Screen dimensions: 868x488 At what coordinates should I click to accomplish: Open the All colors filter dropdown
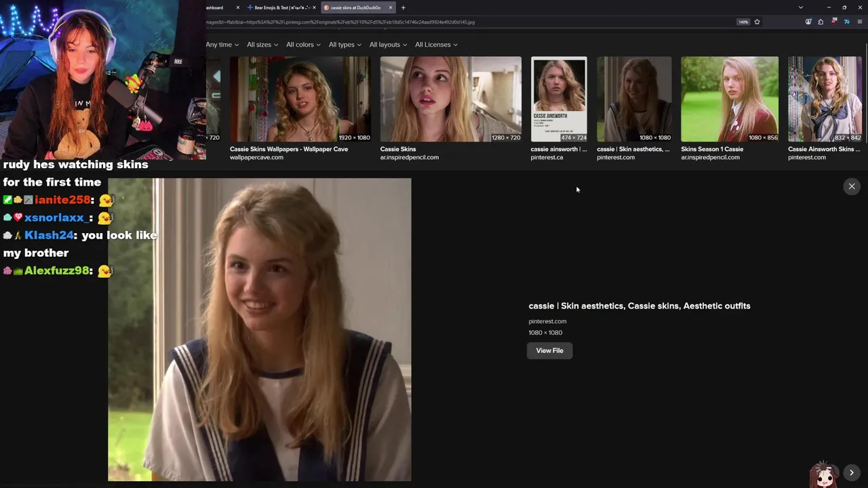point(303,45)
